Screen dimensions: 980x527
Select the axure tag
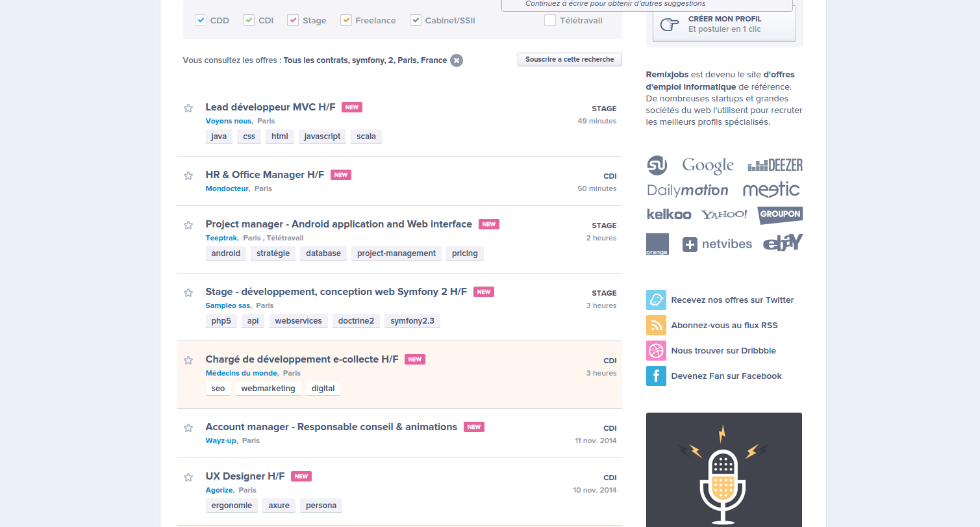point(279,506)
